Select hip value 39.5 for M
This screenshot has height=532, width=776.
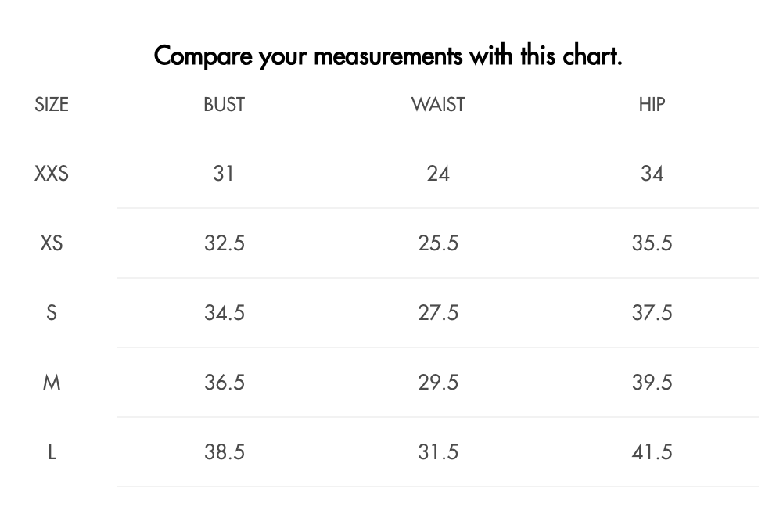(652, 383)
